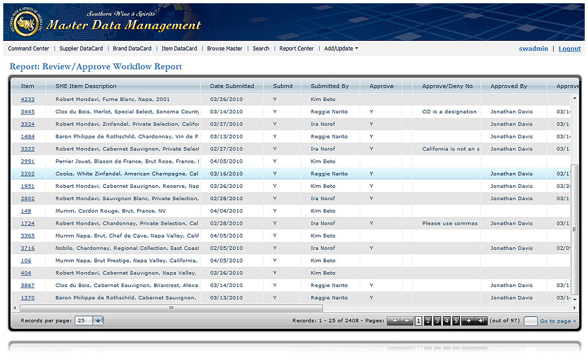Select page 4 in pagination

(447, 321)
